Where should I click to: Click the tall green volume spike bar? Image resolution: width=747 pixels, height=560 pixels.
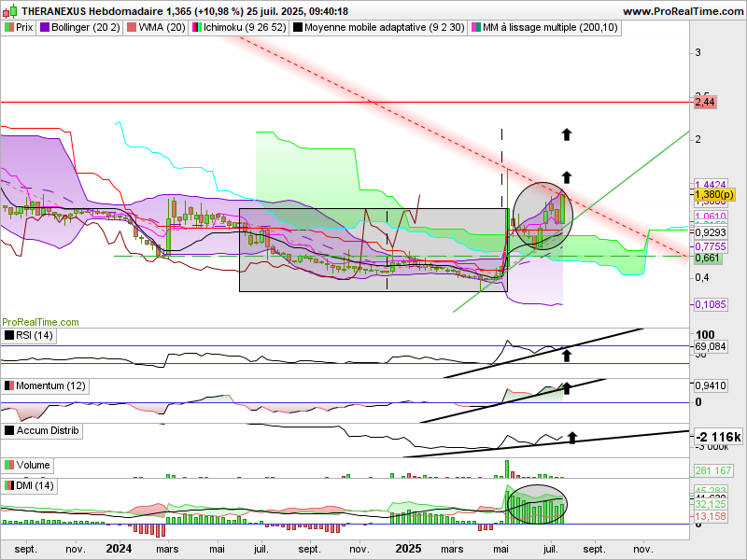[x=507, y=469]
